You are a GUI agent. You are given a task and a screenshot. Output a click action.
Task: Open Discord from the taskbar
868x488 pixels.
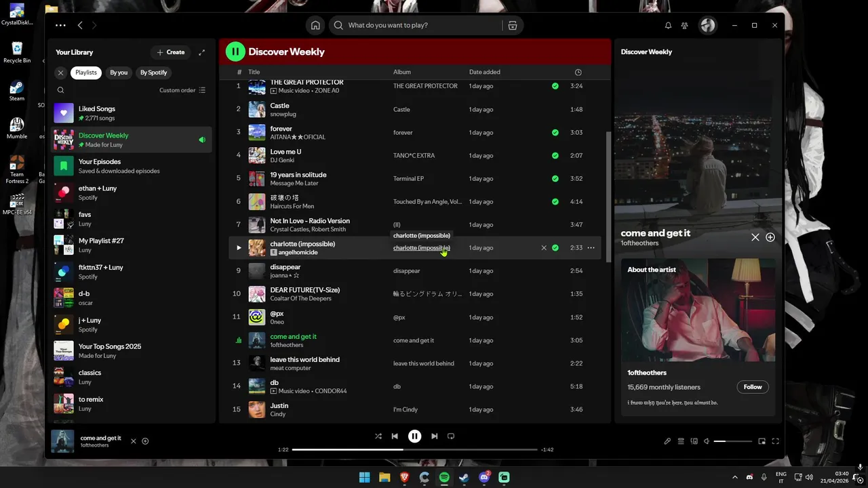[484, 477]
